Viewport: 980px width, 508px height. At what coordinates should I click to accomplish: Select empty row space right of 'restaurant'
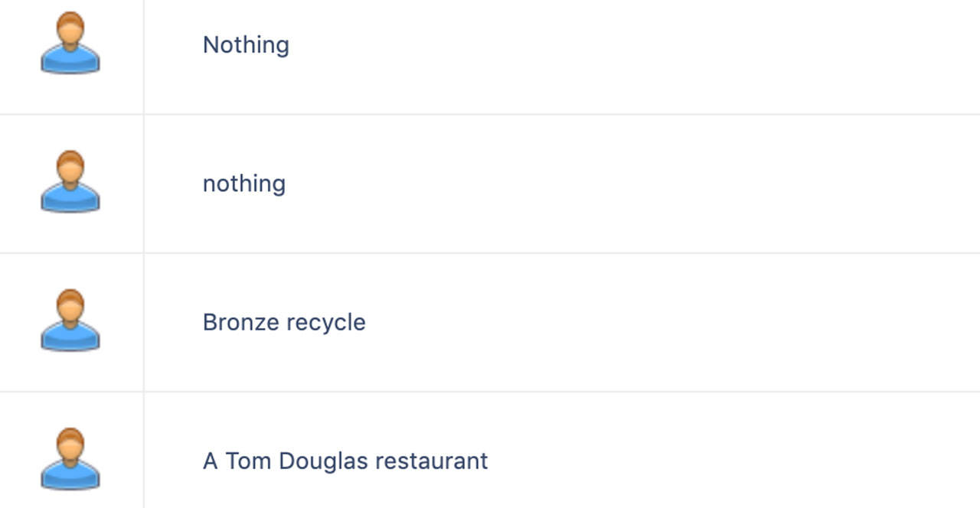pos(735,451)
